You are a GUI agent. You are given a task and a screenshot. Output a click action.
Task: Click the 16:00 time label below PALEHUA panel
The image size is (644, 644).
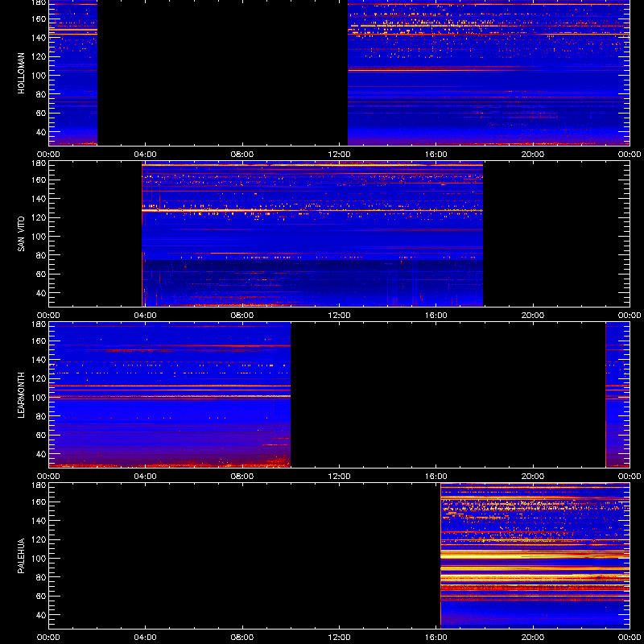[436, 638]
